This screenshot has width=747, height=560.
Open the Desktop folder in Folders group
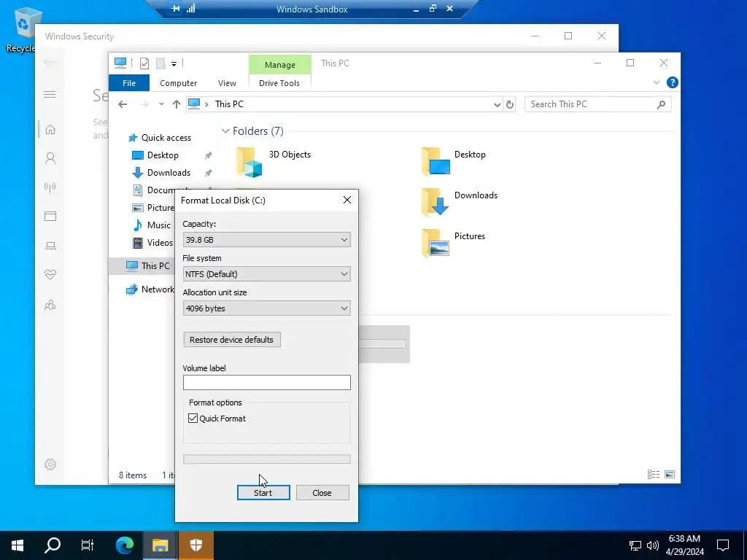tap(453, 161)
